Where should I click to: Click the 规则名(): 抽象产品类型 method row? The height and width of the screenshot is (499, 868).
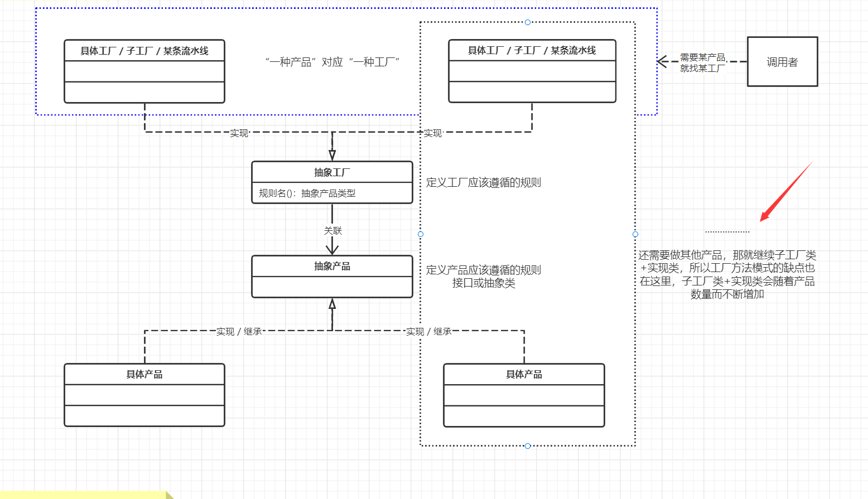click(332, 193)
